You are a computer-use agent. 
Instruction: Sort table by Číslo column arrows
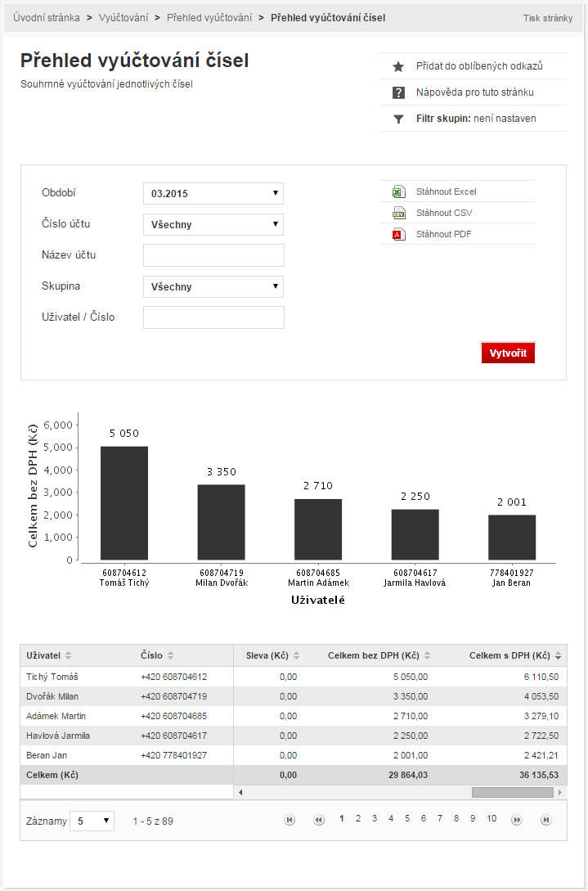(x=170, y=655)
